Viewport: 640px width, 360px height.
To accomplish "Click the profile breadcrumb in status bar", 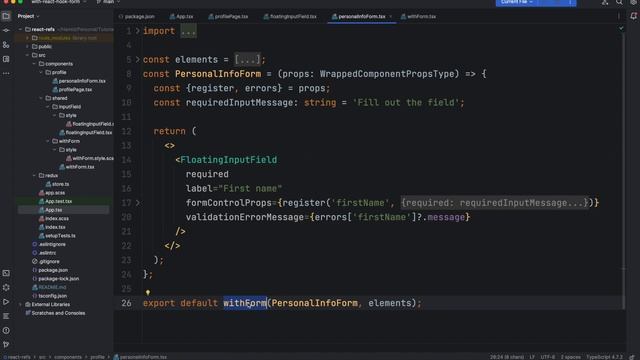I will tap(97, 357).
